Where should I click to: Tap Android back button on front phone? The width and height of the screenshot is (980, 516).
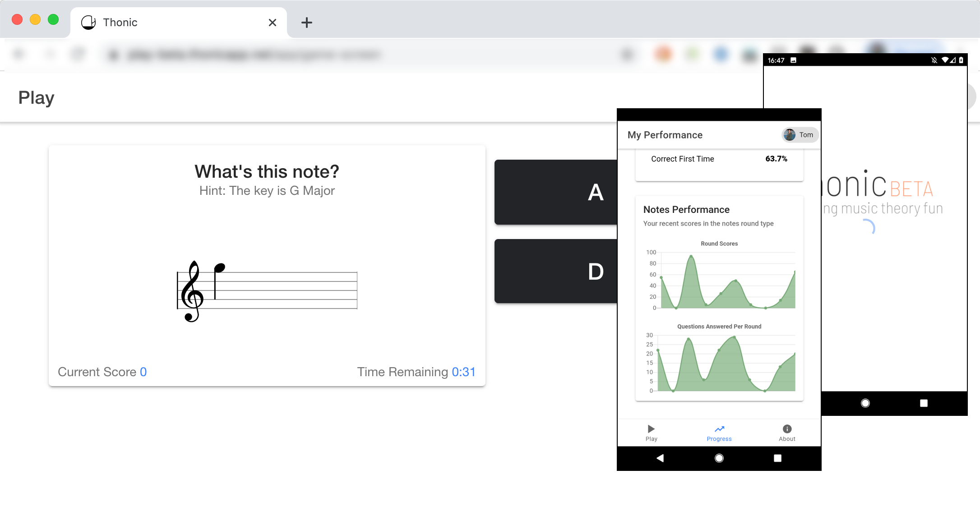[660, 458]
